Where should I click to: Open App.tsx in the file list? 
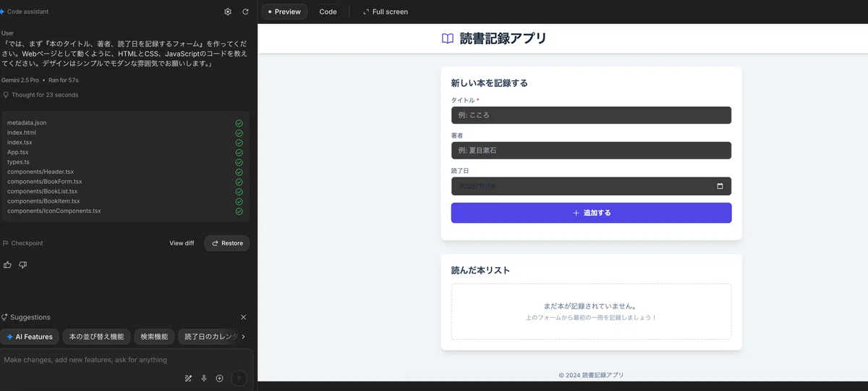pyautogui.click(x=18, y=152)
